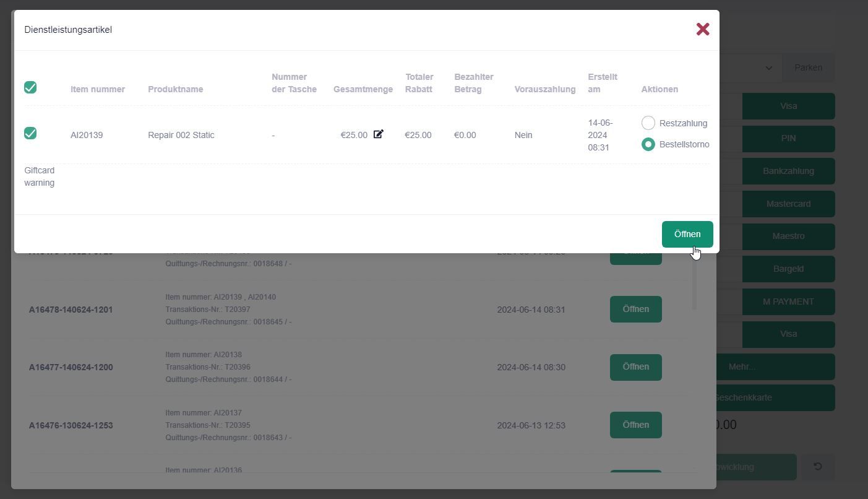Click the date 2024-06-13 12:53

(531, 425)
